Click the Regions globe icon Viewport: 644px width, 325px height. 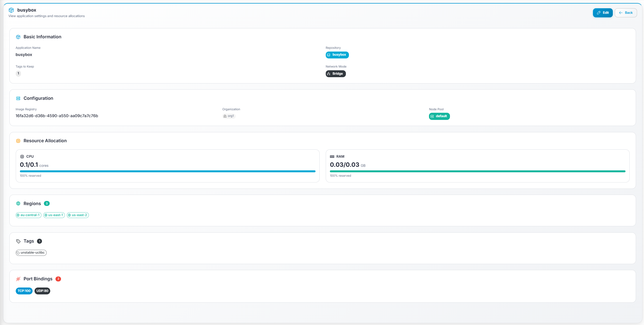(18, 203)
